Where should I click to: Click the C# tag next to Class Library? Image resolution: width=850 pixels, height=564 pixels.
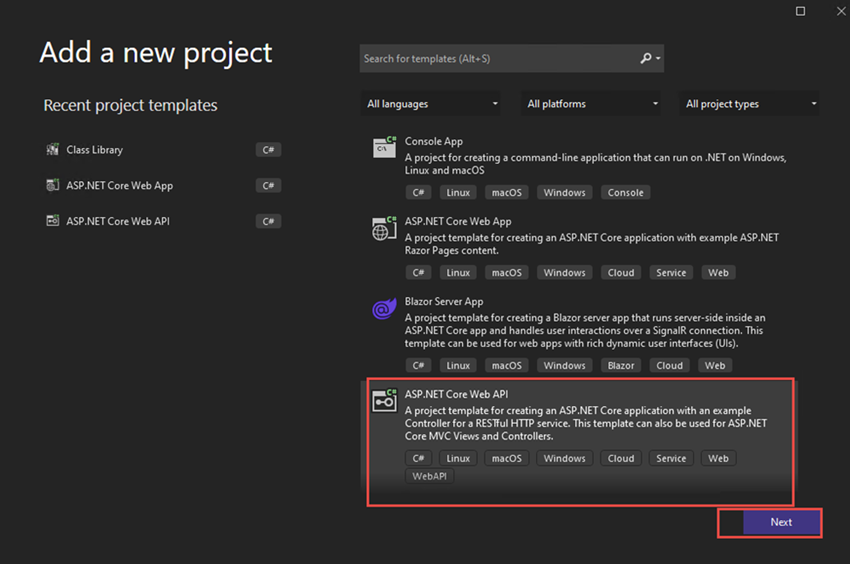click(268, 150)
